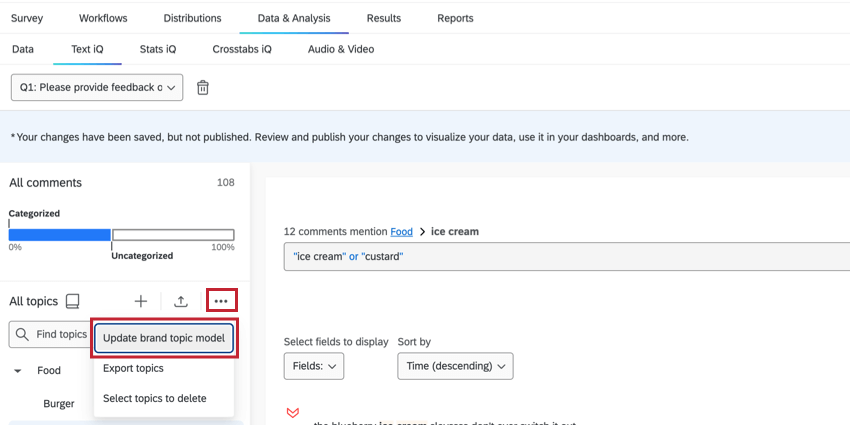Open the topic library book icon
850x425 pixels.
pyautogui.click(x=72, y=301)
